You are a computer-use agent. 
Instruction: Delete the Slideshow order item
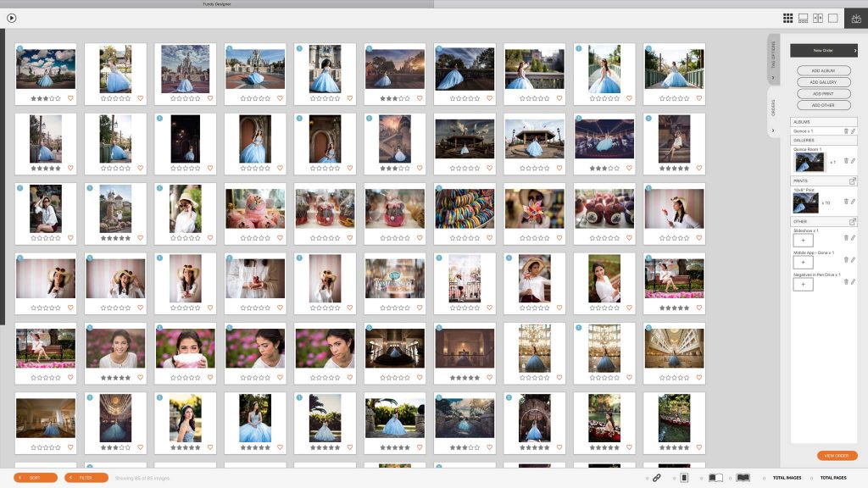coord(846,237)
